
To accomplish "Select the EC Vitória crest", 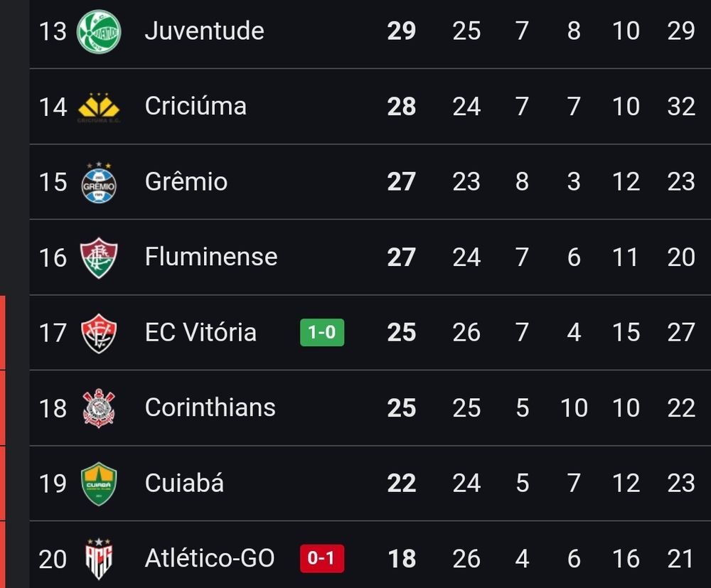I will click(99, 333).
